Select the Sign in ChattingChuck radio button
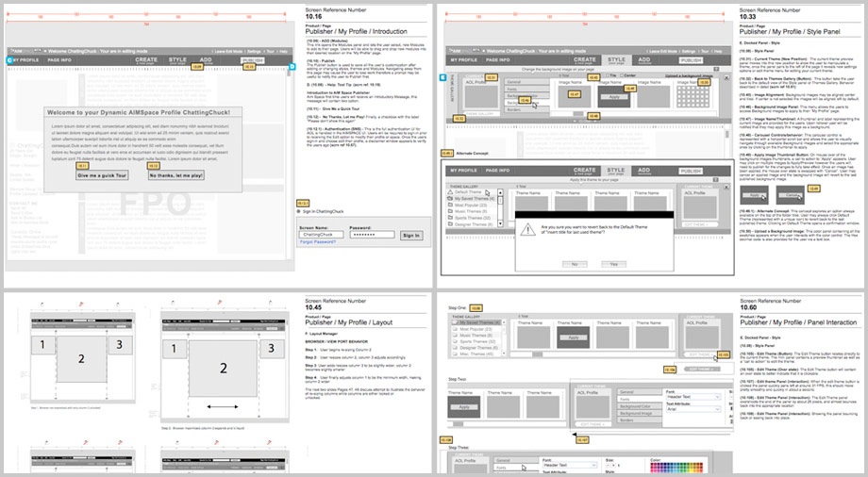The height and width of the screenshot is (477, 868). coord(300,213)
